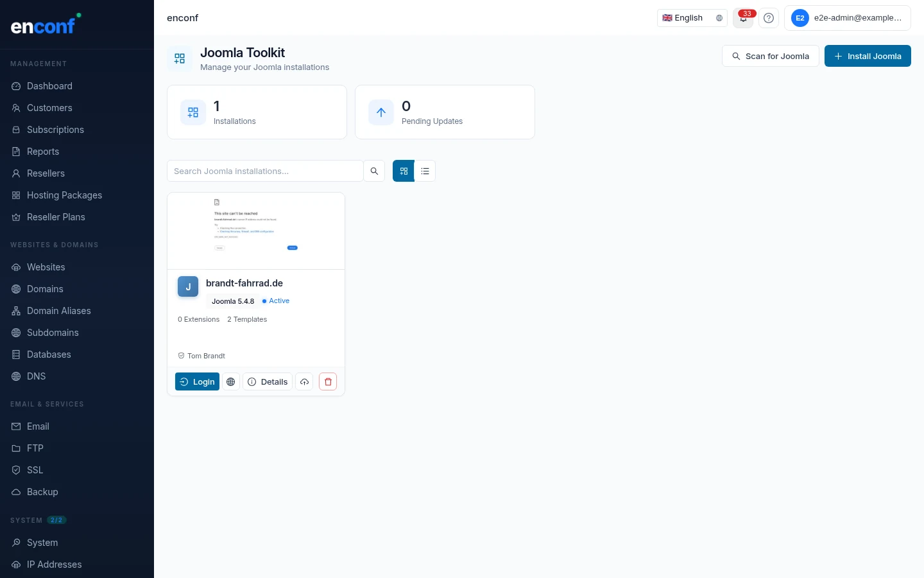Open site via globe icon on card
924x578 pixels.
click(231, 381)
